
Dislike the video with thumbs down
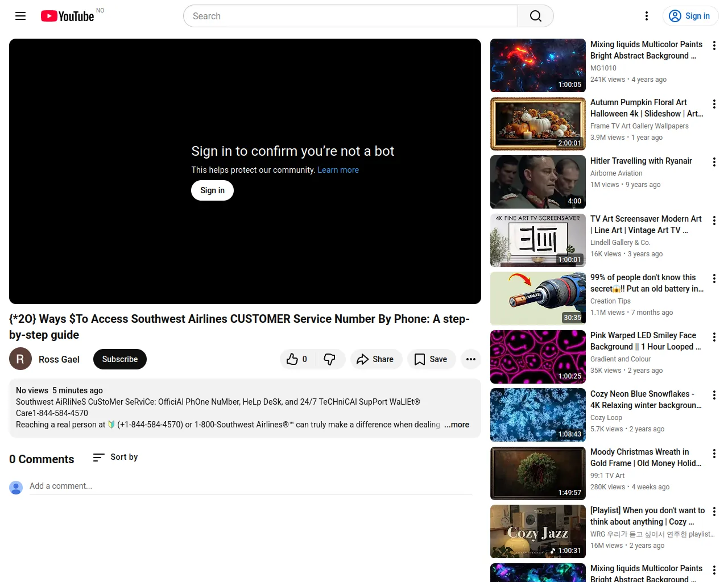click(x=330, y=359)
